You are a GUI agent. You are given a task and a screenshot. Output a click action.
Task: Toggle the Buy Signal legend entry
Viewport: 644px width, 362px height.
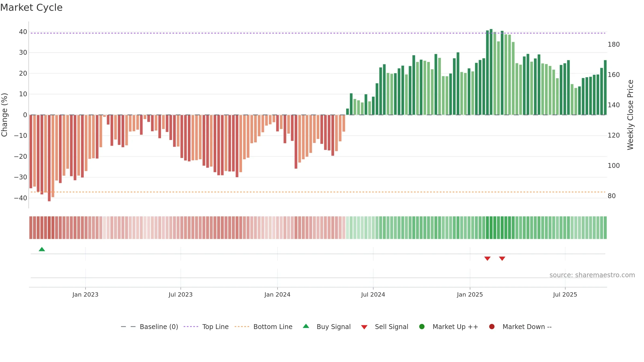click(x=327, y=327)
